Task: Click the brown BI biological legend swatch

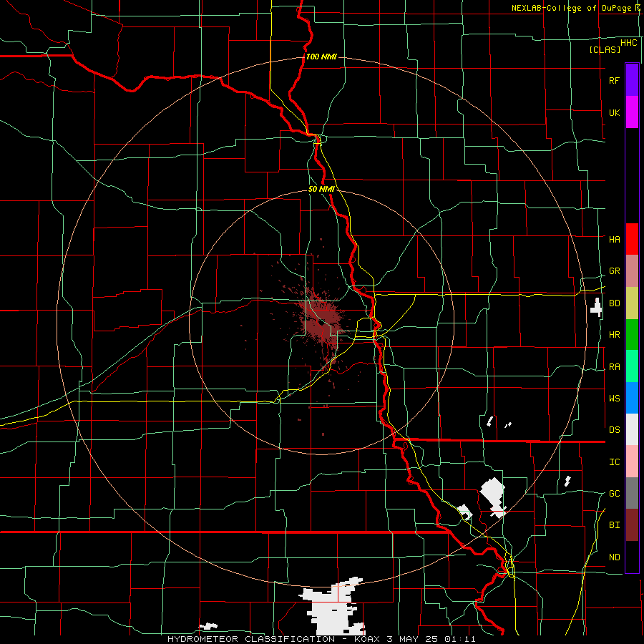Action: pyautogui.click(x=632, y=525)
